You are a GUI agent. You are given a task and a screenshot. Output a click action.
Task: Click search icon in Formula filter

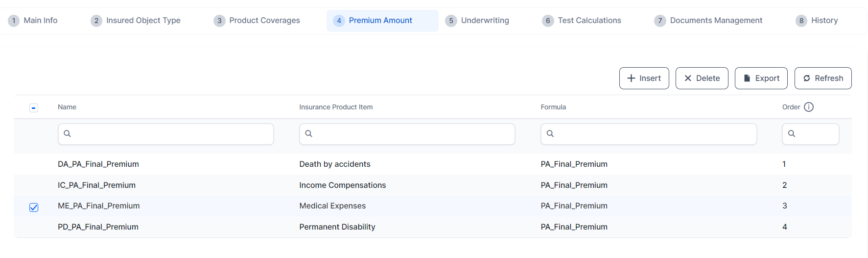550,133
